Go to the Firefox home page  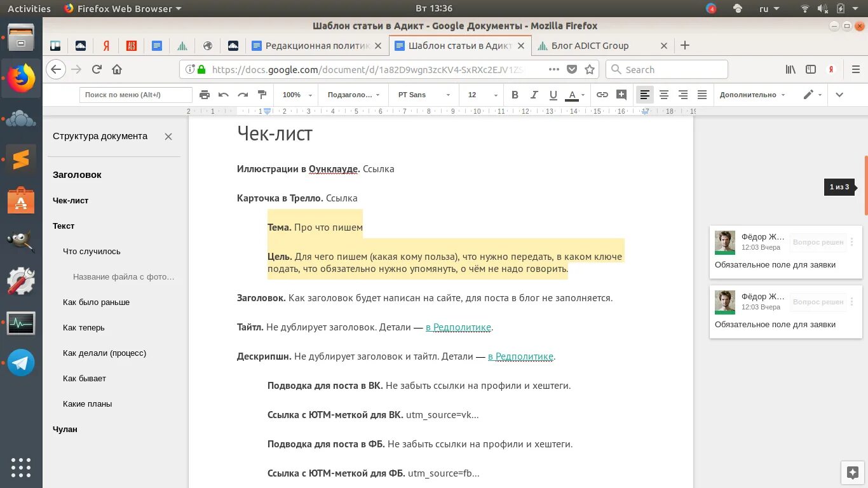pos(117,69)
